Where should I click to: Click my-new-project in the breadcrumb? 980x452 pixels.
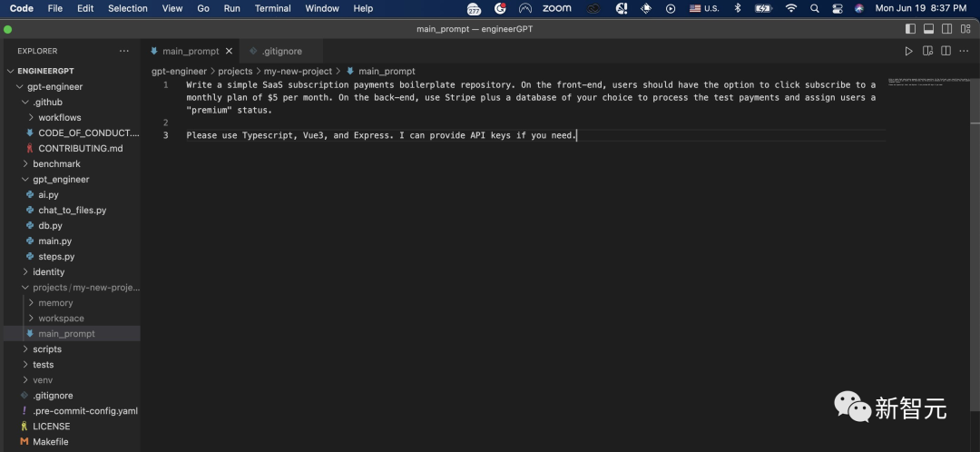coord(298,71)
